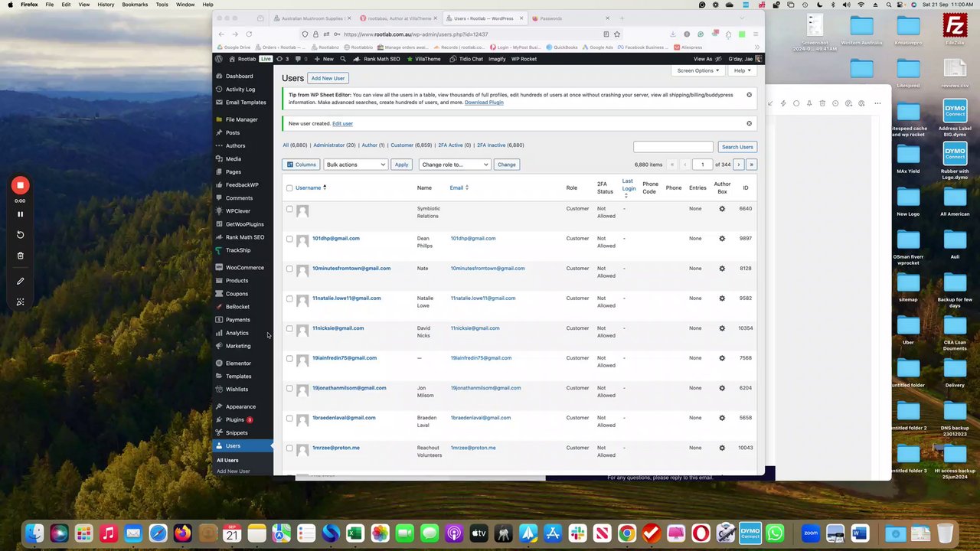Viewport: 980px width, 551px height.
Task: Open the Change role to dropdown
Action: 454,165
